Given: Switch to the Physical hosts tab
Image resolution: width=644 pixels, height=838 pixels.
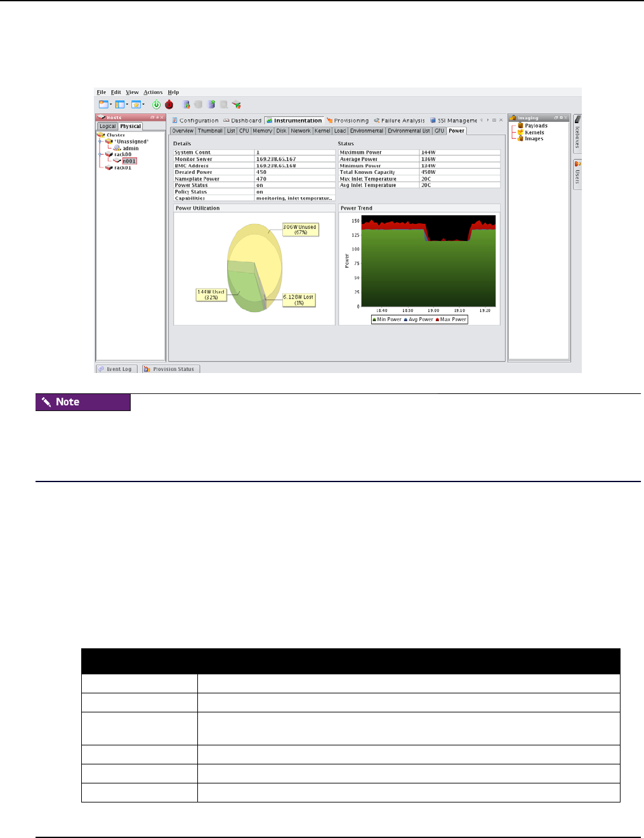Looking at the screenshot, I should 131,126.
